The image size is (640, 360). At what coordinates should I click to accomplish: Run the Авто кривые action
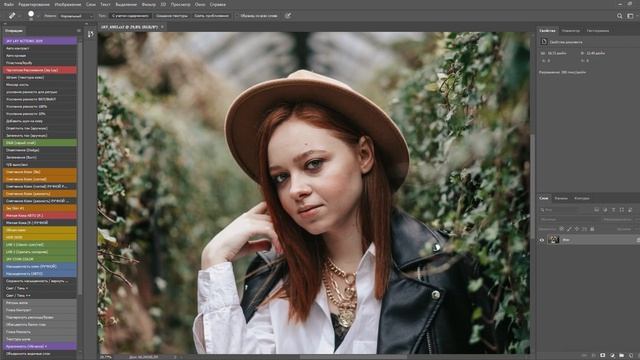click(40, 56)
